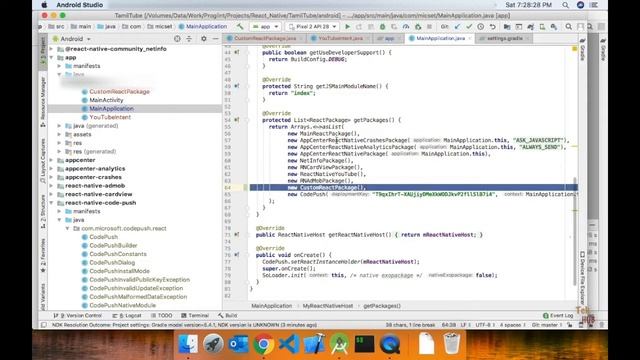Expand the react-native-admob module
Screen dimensions: 640x360
[52, 186]
